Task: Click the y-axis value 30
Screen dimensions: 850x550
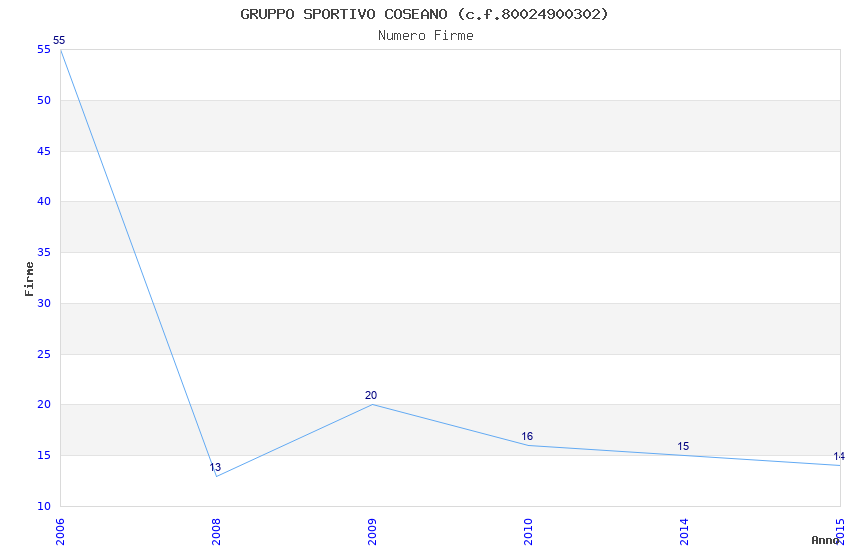Action: coord(44,303)
